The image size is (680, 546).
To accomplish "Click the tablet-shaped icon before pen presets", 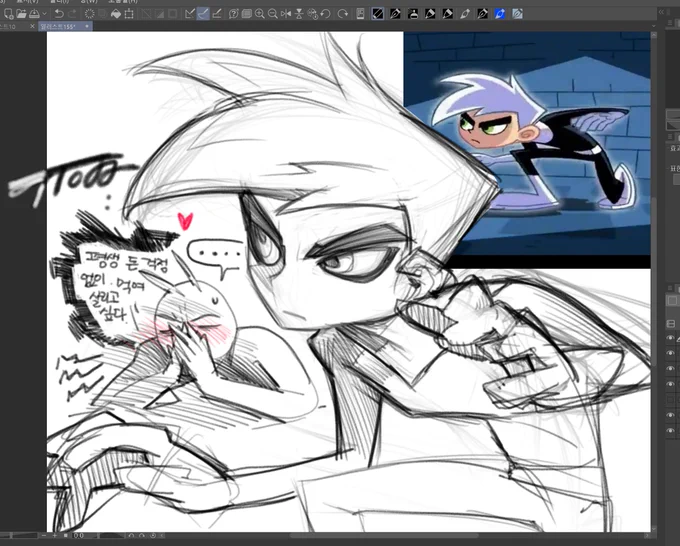I will [360, 14].
